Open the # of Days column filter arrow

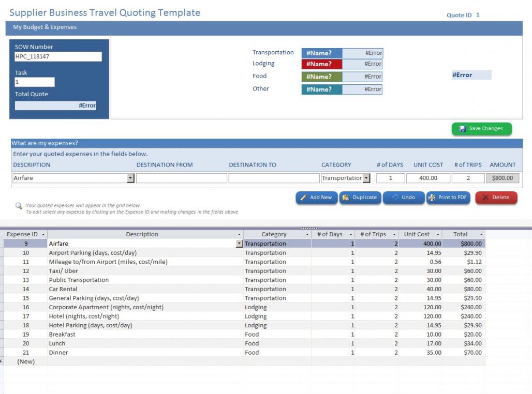(x=350, y=234)
